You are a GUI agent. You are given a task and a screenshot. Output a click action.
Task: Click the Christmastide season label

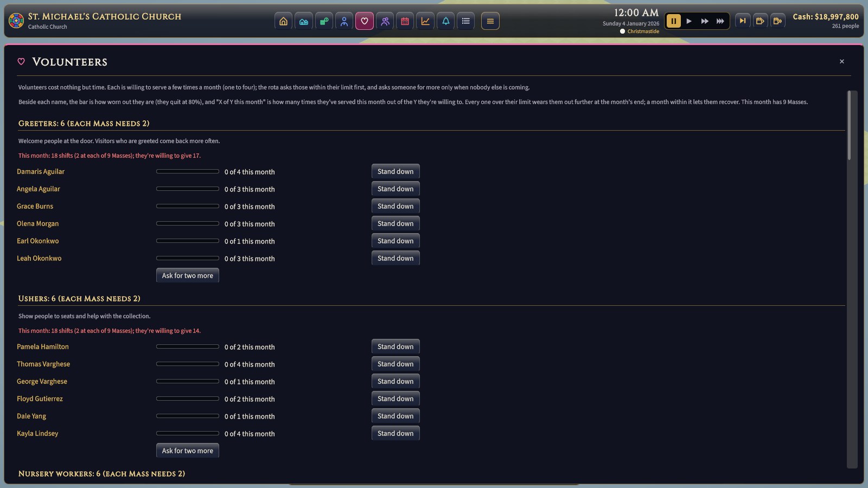click(643, 31)
